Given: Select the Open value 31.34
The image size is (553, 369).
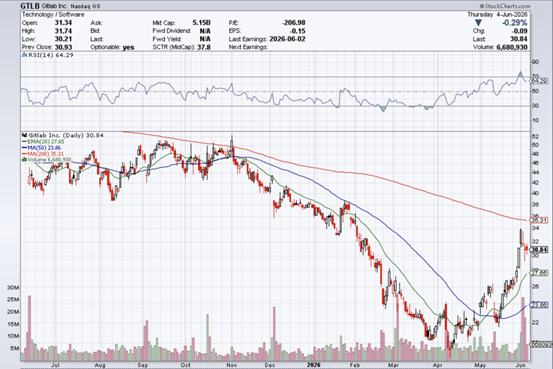Looking at the screenshot, I should (x=63, y=23).
